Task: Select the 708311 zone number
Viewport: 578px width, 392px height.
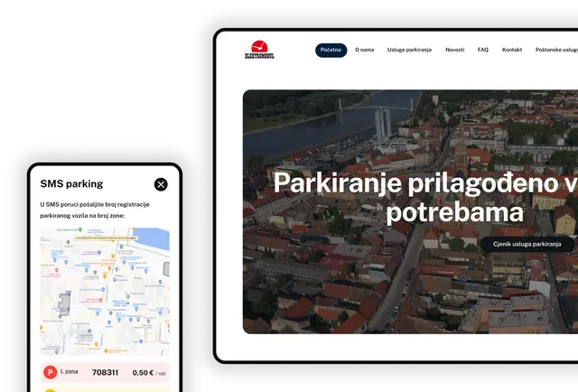Action: pyautogui.click(x=105, y=372)
